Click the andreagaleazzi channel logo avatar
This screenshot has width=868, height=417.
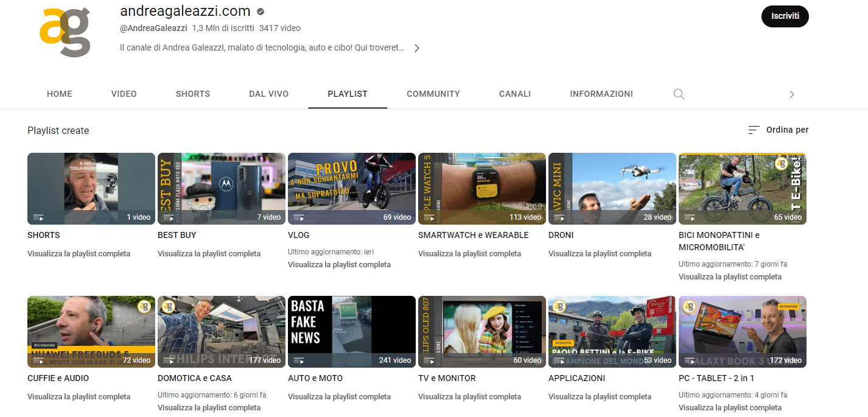click(65, 32)
